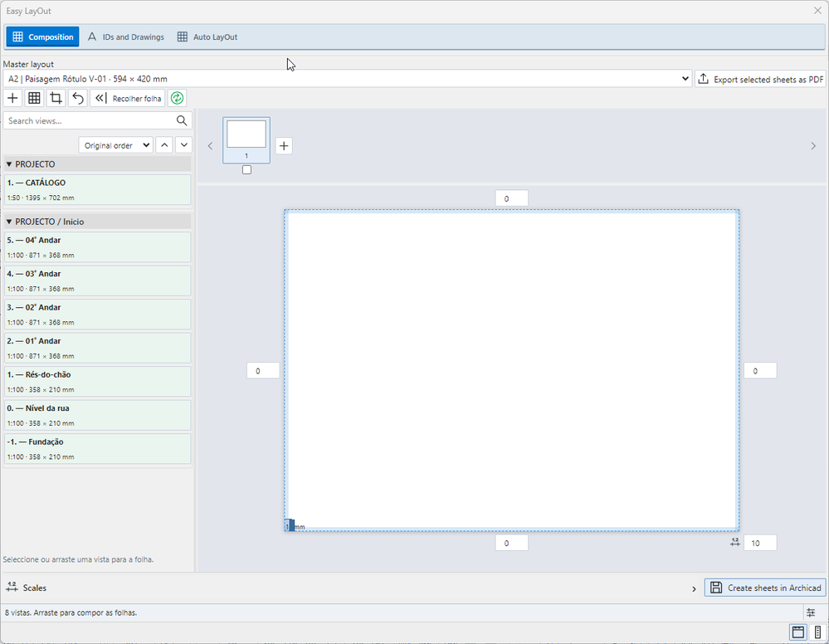Screen dimensions: 829x644
Task: Select the view 1. — Rés-do-chão
Action: 97,382
